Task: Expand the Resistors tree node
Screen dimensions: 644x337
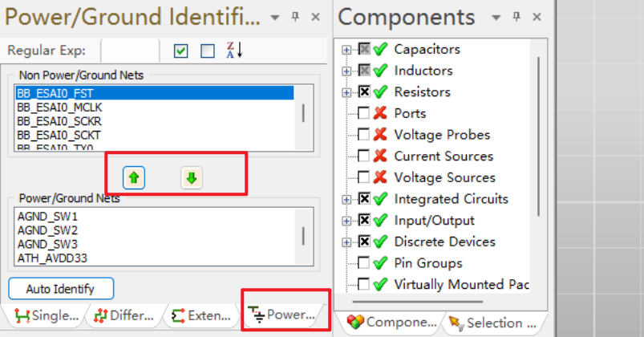Action: point(346,92)
